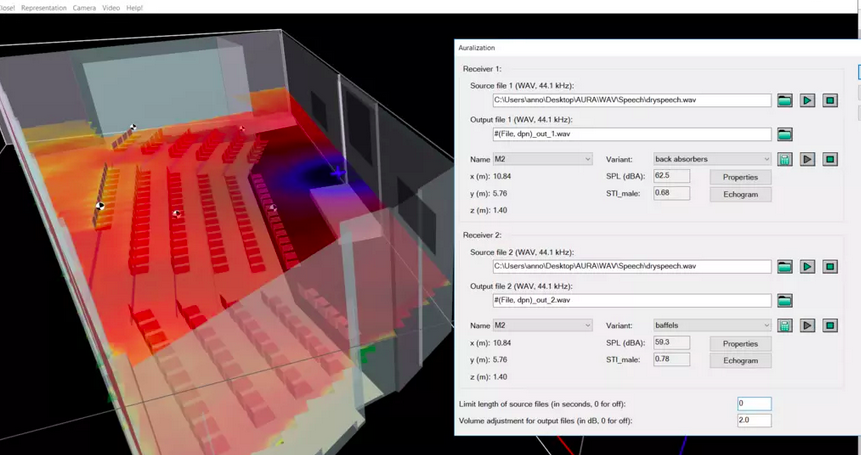Play Receiver 2 source file
This screenshot has width=861, height=455.
(807, 267)
